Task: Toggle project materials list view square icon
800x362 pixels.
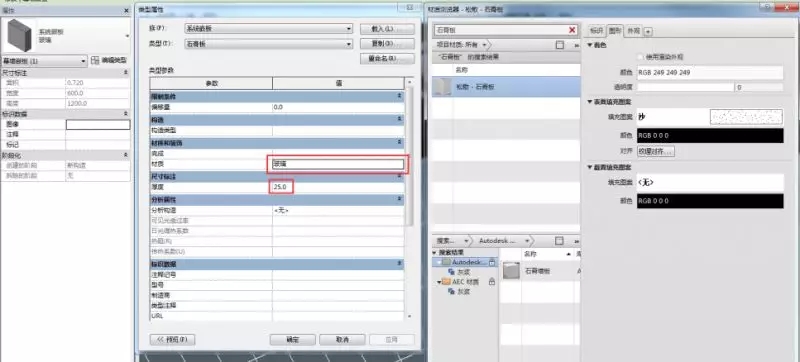Action: coord(560,45)
